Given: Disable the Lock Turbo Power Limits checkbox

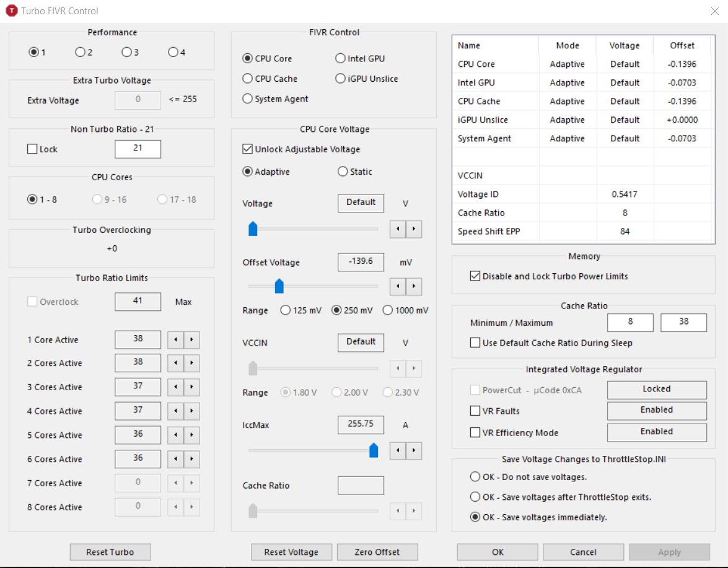Looking at the screenshot, I should tap(475, 276).
